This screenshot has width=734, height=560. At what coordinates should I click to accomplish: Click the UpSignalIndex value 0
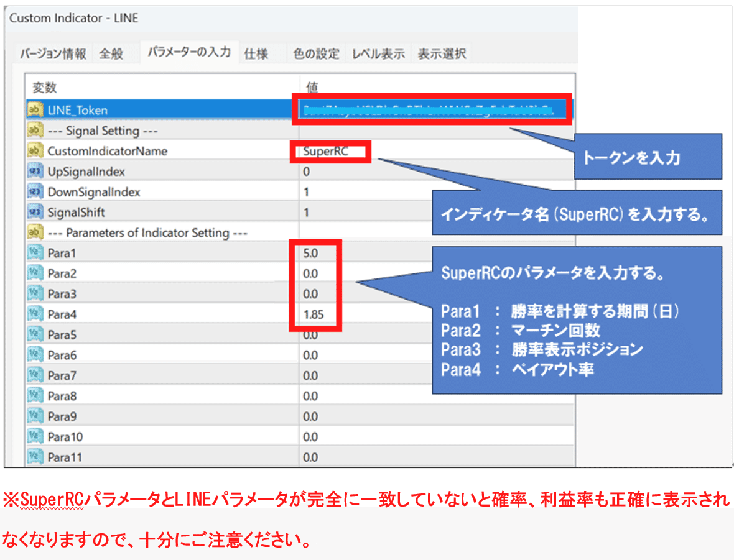(306, 171)
